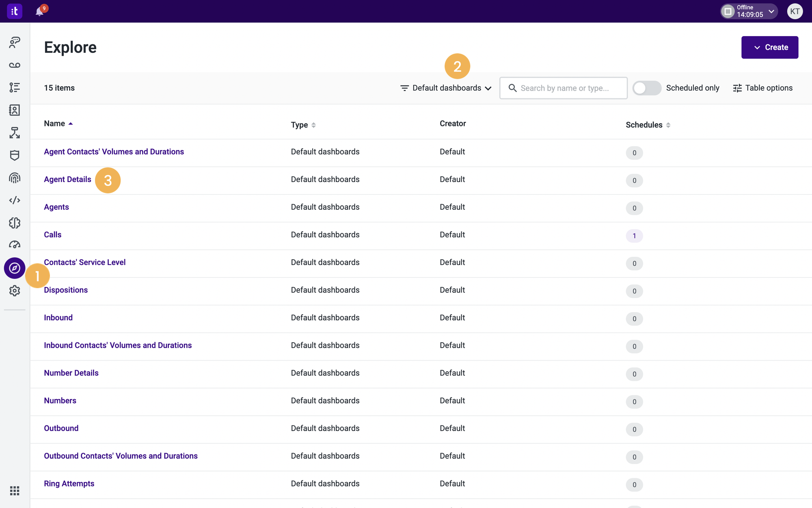The width and height of the screenshot is (812, 508).
Task: Click the Explore page heading
Action: coord(70,47)
